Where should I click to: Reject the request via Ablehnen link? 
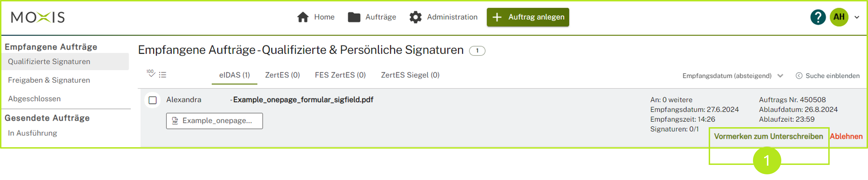point(846,136)
